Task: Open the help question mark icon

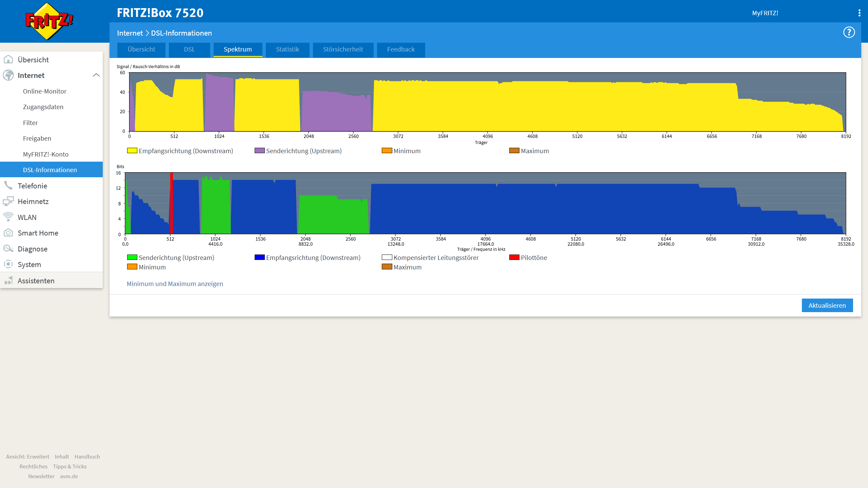Action: click(x=849, y=33)
